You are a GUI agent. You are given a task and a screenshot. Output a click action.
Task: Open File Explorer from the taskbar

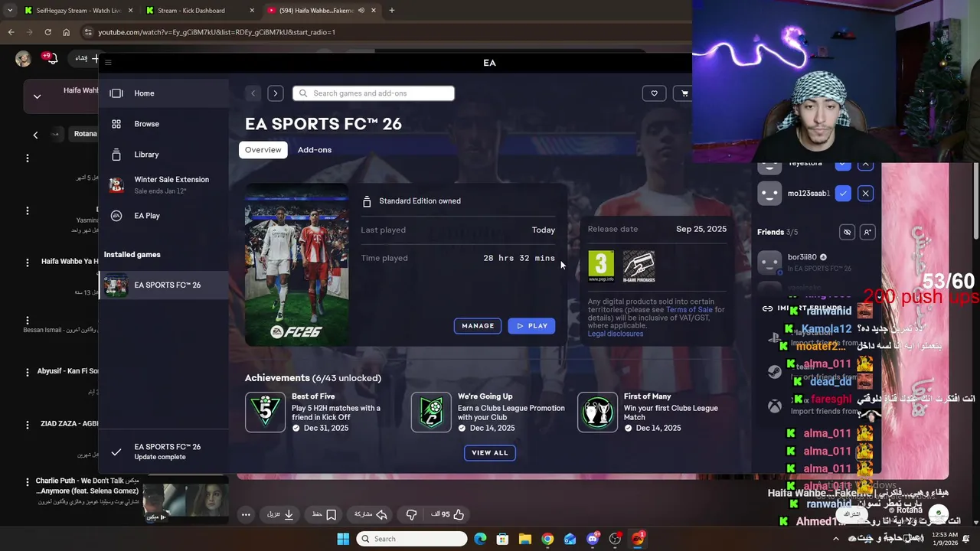[525, 539]
